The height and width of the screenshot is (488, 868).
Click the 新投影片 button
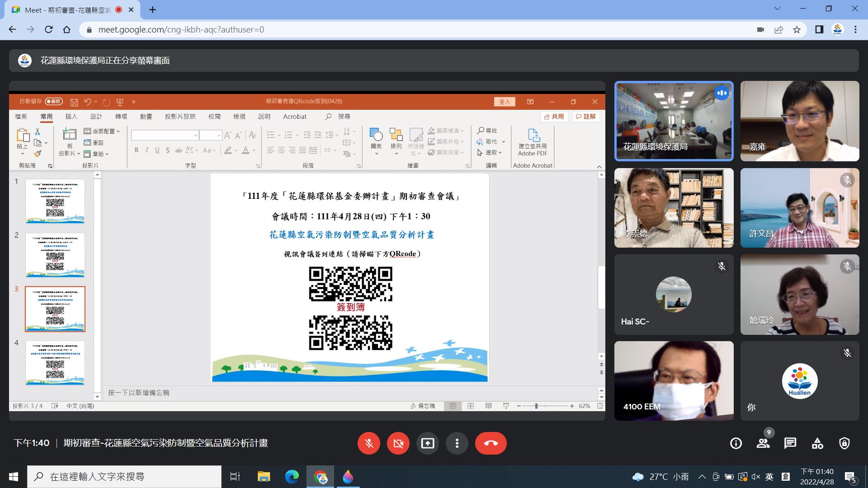tap(69, 142)
